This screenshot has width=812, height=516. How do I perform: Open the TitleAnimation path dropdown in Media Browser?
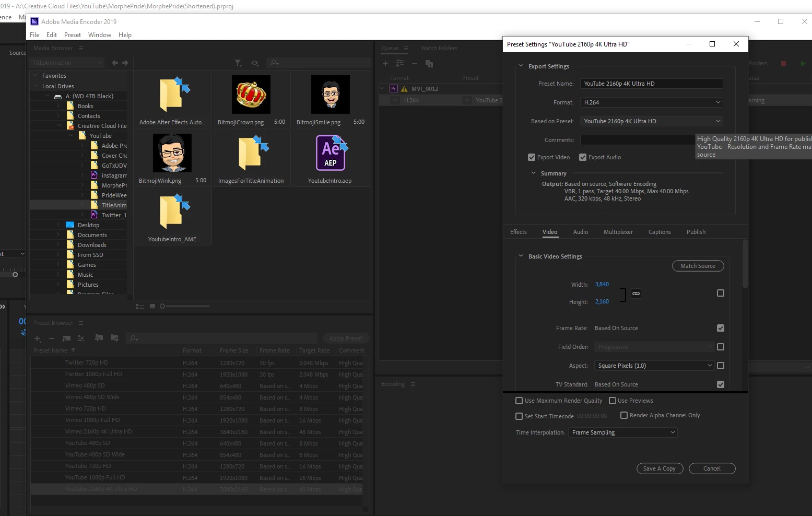coord(67,63)
